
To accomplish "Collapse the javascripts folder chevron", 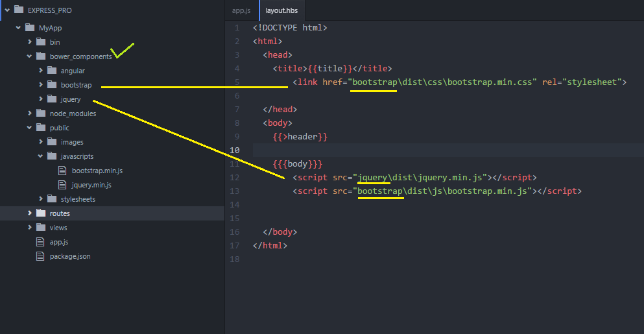I will (x=40, y=156).
